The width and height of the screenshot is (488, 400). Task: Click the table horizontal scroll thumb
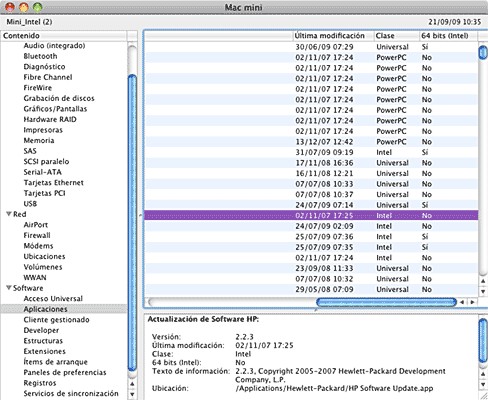[x=386, y=302]
